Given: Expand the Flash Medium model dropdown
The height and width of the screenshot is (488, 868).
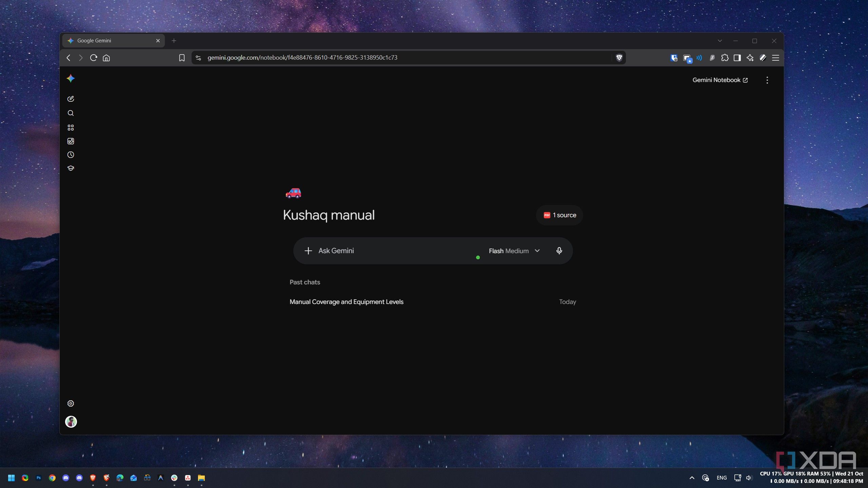Looking at the screenshot, I should coord(514,251).
